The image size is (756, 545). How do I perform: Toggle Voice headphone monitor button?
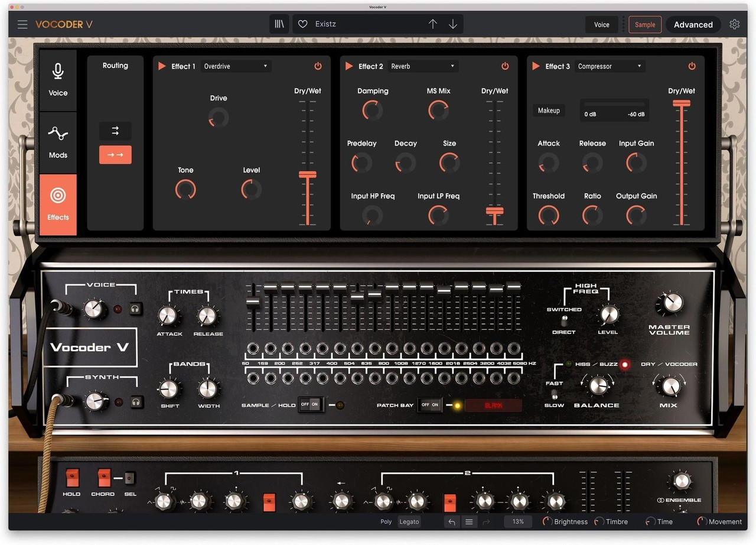(x=136, y=308)
